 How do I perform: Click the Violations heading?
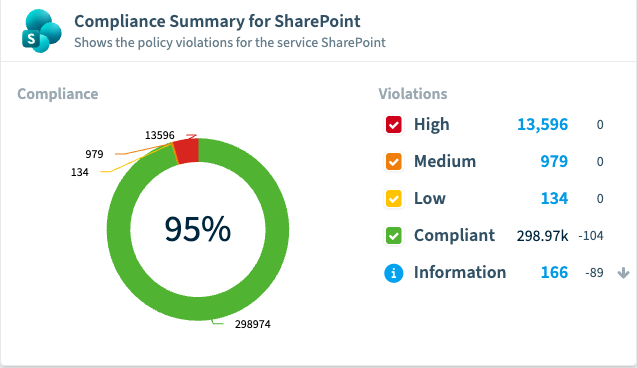click(x=413, y=94)
